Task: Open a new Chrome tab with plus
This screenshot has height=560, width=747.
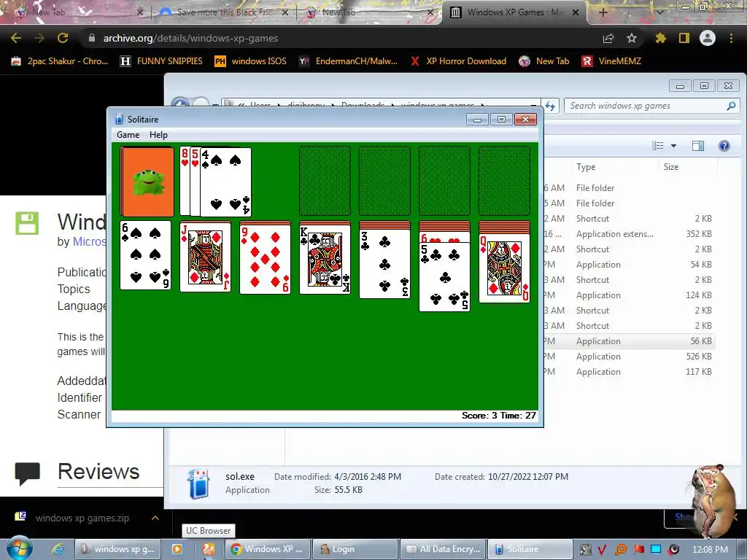Action: [603, 12]
